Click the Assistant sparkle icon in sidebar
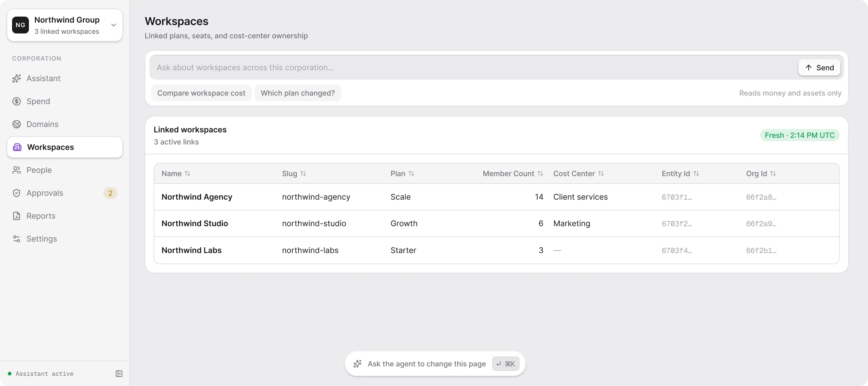This screenshot has width=868, height=386. pyautogui.click(x=17, y=78)
